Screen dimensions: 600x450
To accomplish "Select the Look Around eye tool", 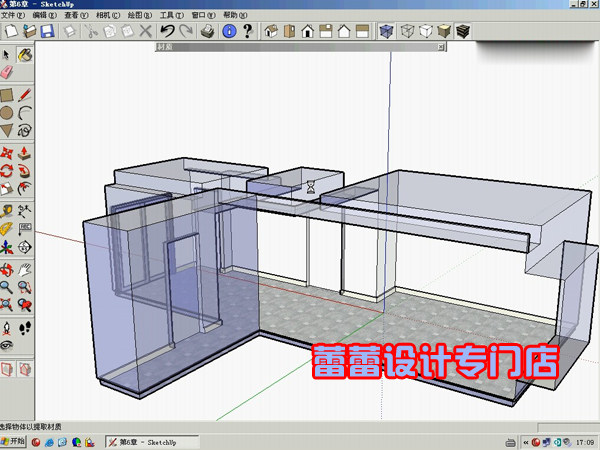I will (7, 346).
